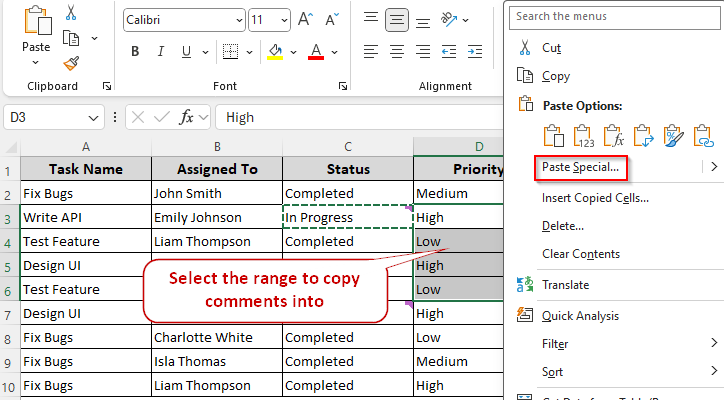
Task: Click the Quick Analysis menu entry
Action: click(580, 316)
